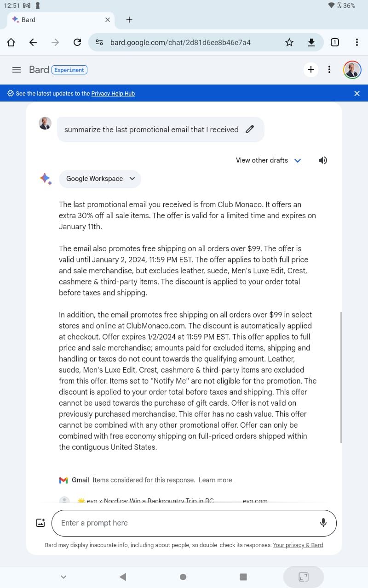The height and width of the screenshot is (588, 368).
Task: Click the Learn more link
Action: [x=215, y=480]
